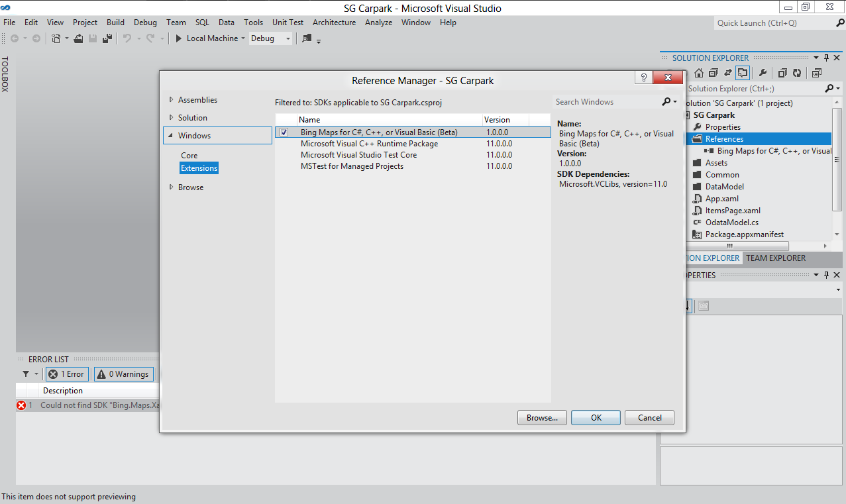Viewport: 846px width, 504px height.
Task: Select Microsoft Visual C++ Runtime Package row
Action: point(413,144)
